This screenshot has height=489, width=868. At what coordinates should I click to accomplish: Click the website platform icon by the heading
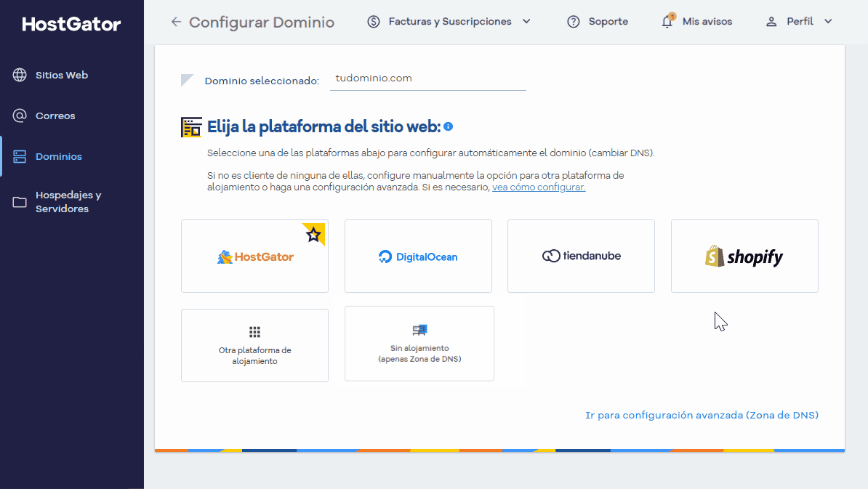coord(191,126)
